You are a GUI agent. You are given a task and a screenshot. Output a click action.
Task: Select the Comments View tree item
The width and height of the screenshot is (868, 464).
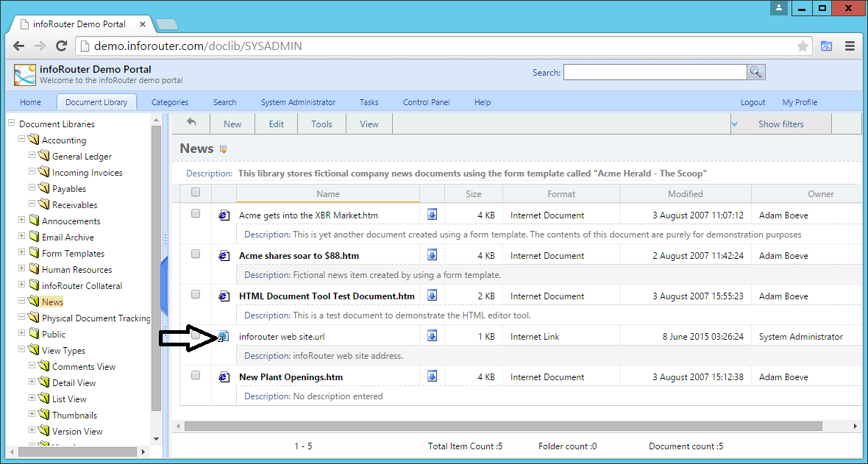84,366
